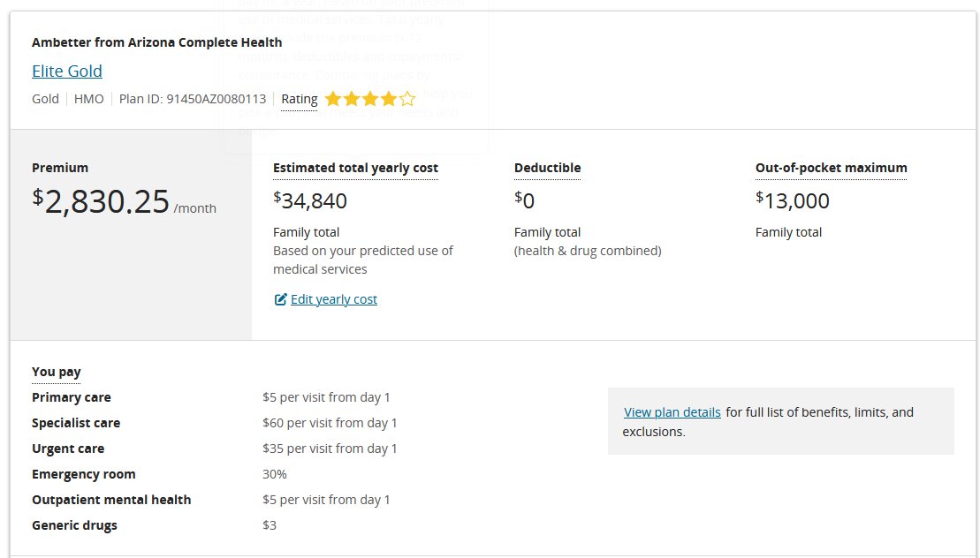
Task: Show the Rating term tooltip
Action: [299, 99]
